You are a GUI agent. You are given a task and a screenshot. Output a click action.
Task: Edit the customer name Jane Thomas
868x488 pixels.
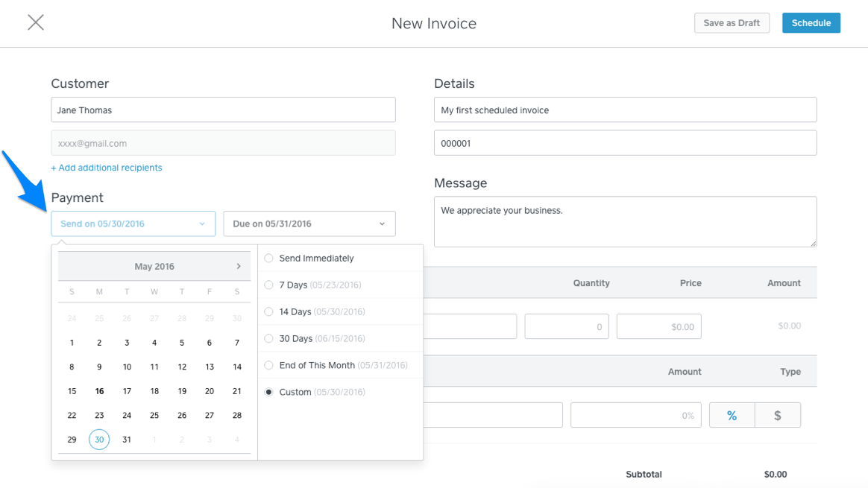click(223, 109)
